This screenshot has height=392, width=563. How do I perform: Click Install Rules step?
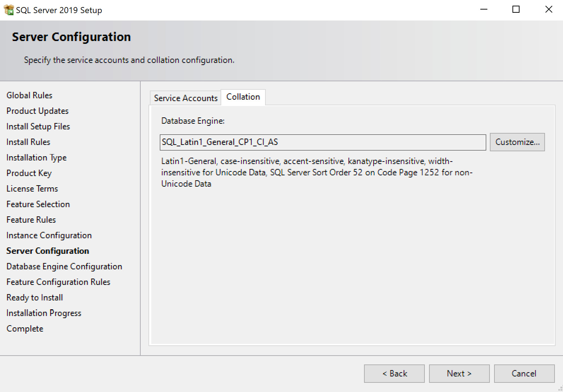click(x=28, y=142)
